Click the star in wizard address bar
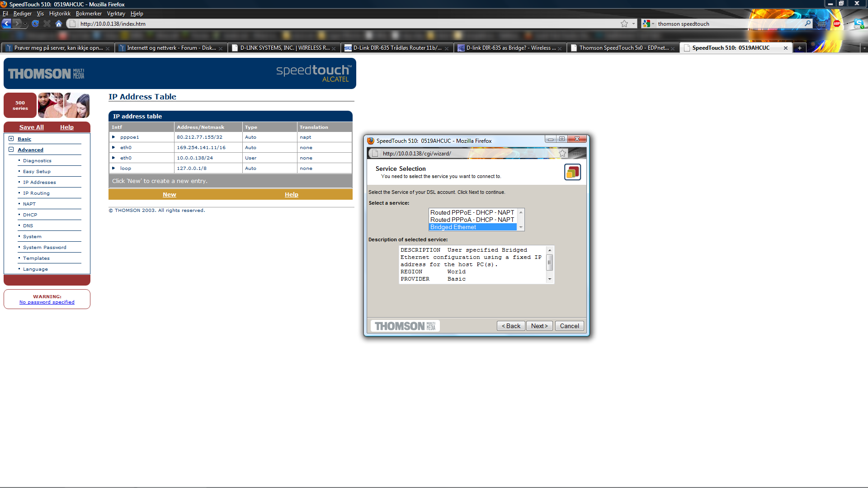This screenshot has height=488, width=868. 562,154
